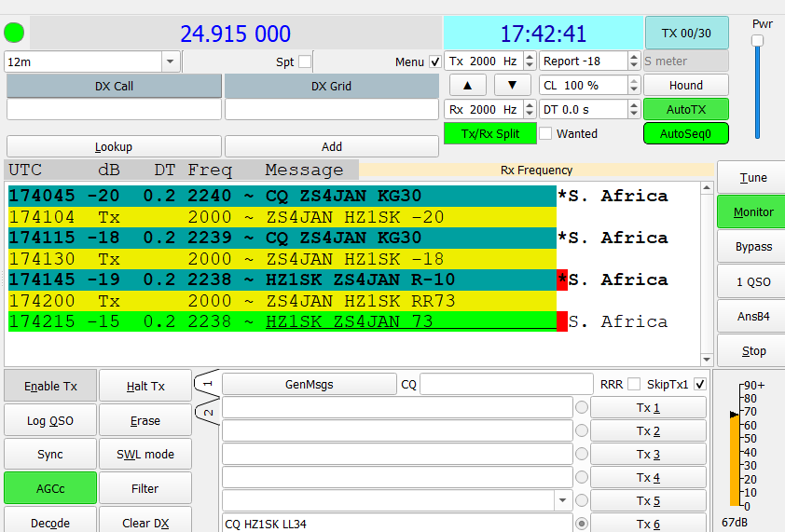Click the Erase button
This screenshot has width=785, height=532.
145,420
